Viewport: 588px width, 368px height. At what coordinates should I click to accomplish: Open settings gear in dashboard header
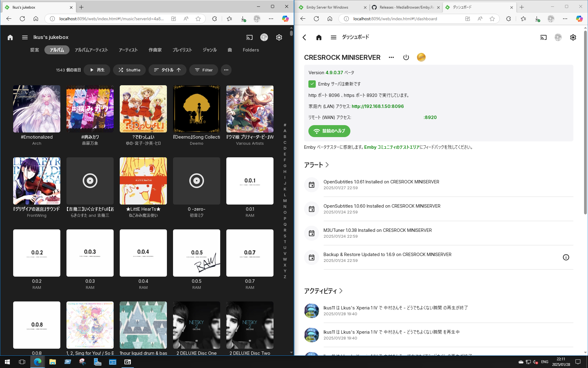click(x=573, y=37)
